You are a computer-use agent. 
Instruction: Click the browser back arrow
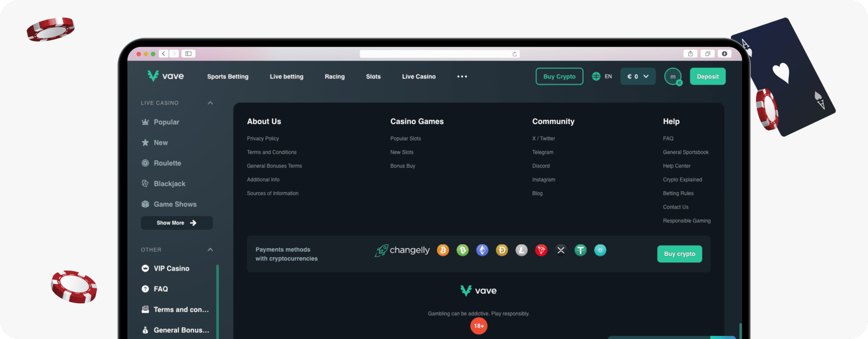[x=164, y=54]
